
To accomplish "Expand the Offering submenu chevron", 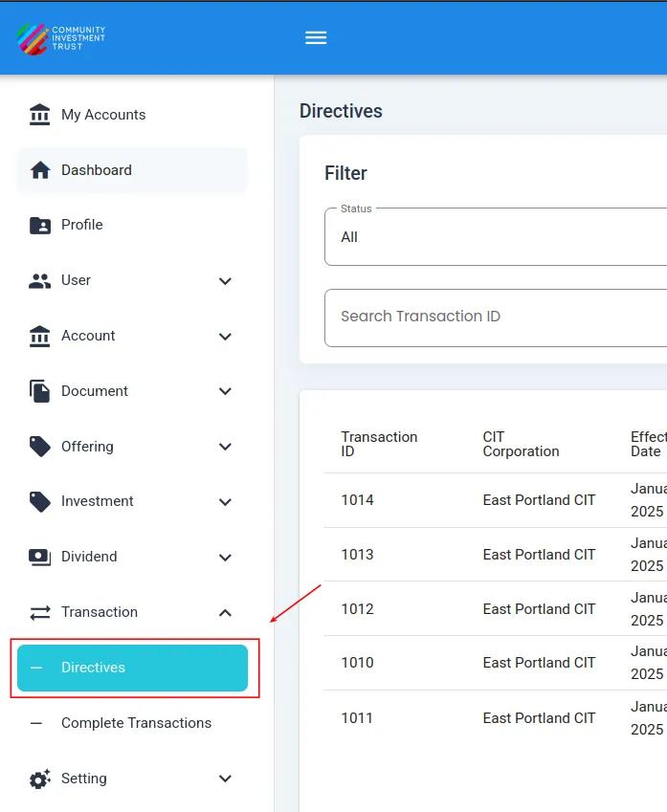I will 225,447.
